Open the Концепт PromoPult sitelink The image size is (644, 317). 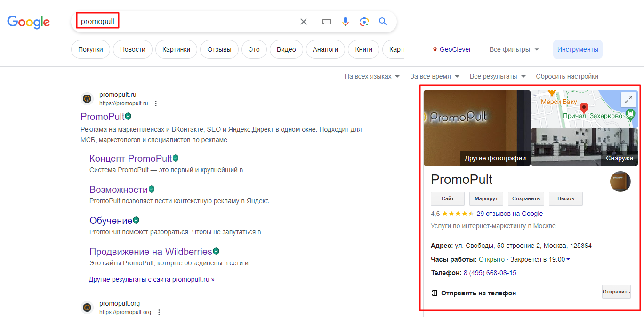tap(130, 158)
